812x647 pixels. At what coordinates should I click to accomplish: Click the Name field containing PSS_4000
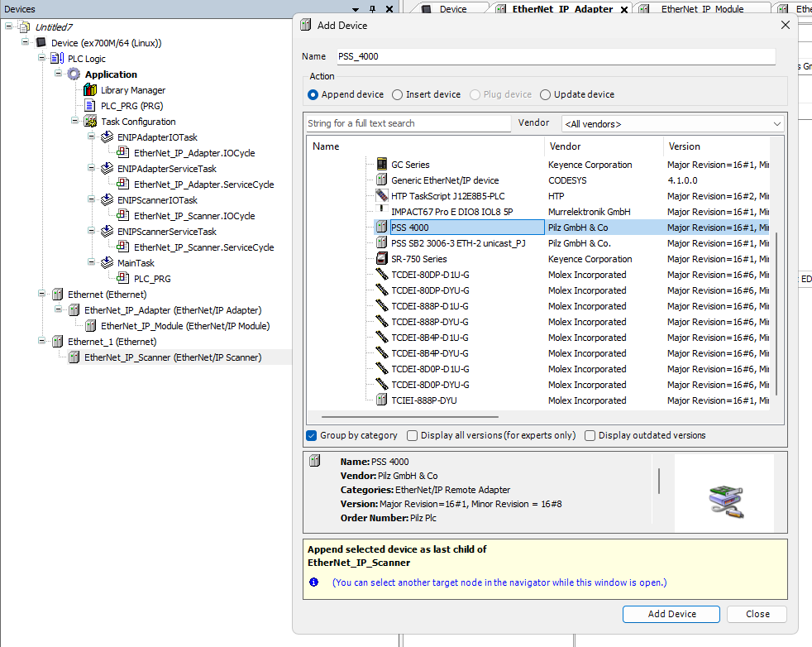[556, 56]
